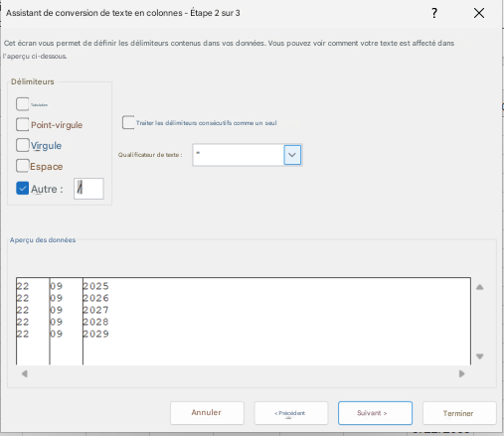
Task: Select the 2027 value in preview
Action: pyautogui.click(x=95, y=310)
